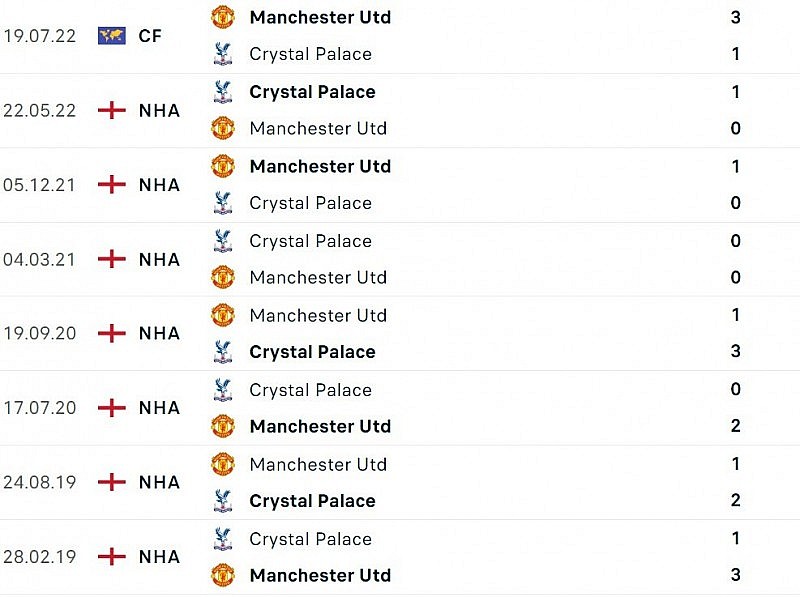Select bold Manchester Utd name in 28.02.19 match
Image resolution: width=800 pixels, height=597 pixels.
pos(320,575)
